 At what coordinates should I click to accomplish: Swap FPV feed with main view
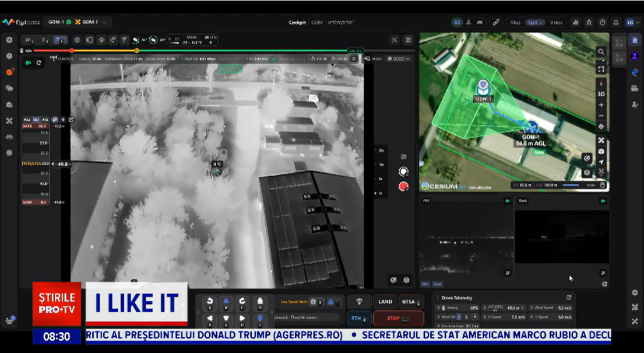(x=508, y=273)
